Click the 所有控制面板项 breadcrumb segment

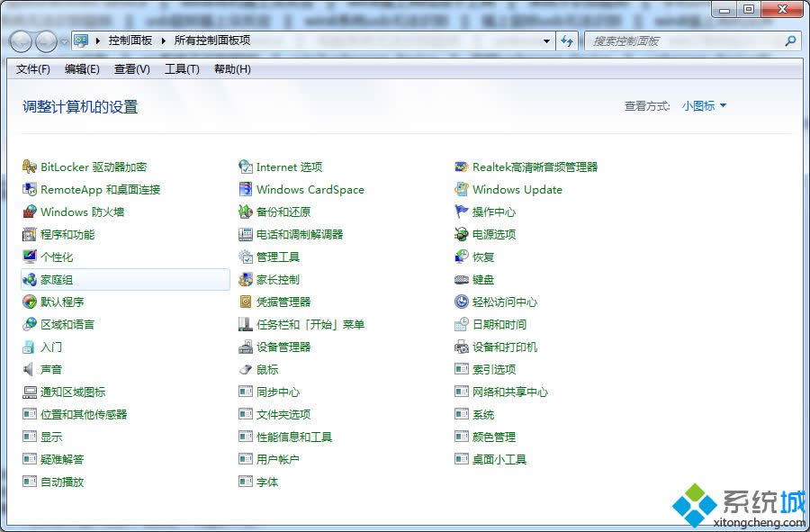212,41
